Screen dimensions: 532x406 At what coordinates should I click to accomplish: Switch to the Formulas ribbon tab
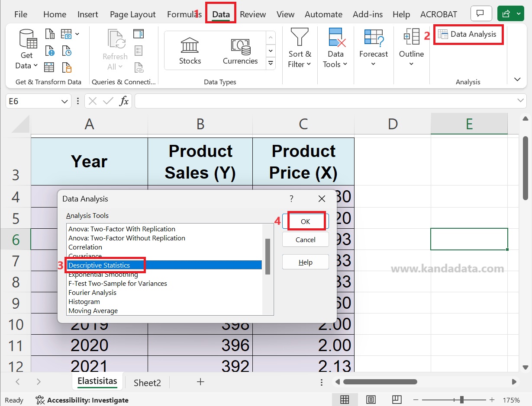click(182, 14)
